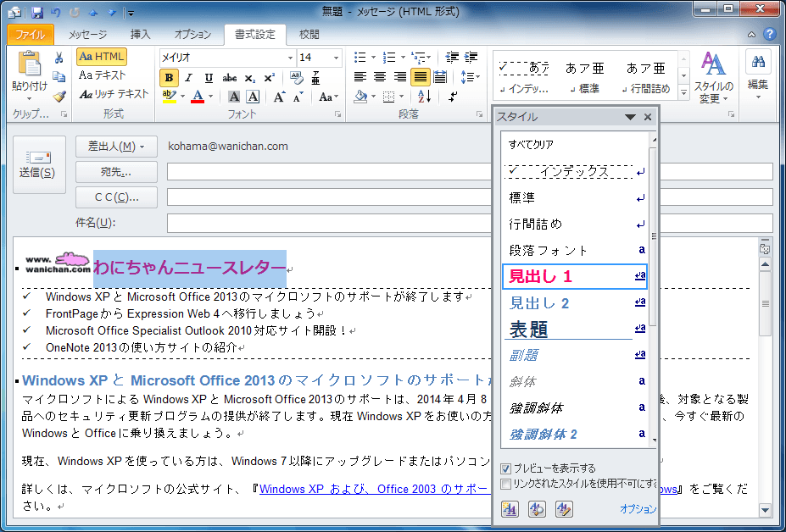Click the character border A icon
The height and width of the screenshot is (532, 786).
pyautogui.click(x=254, y=97)
